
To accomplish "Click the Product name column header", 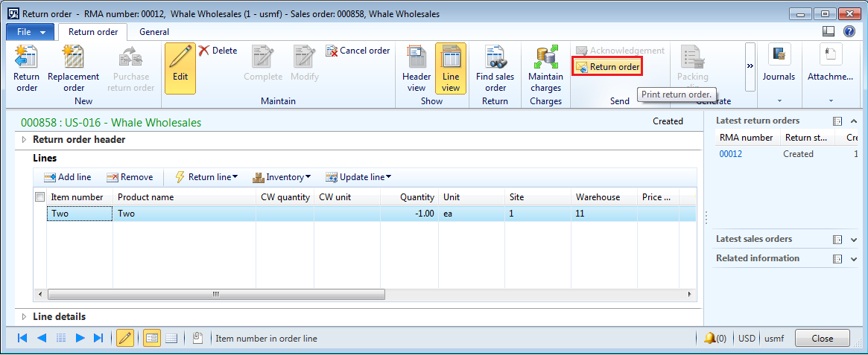I will click(x=185, y=197).
